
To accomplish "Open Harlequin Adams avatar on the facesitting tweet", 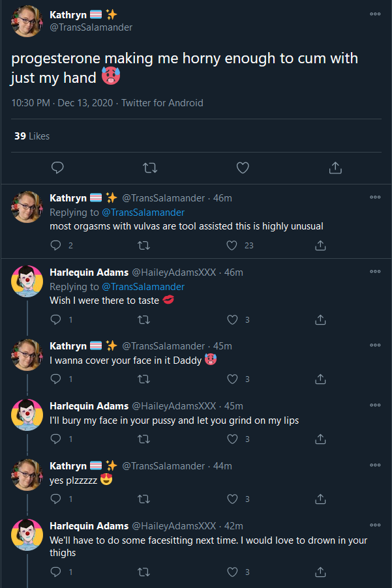I will pyautogui.click(x=27, y=535).
